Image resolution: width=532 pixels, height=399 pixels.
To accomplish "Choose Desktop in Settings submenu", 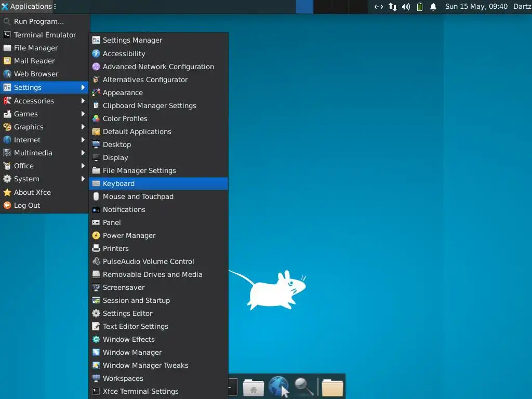I will click(x=158, y=144).
